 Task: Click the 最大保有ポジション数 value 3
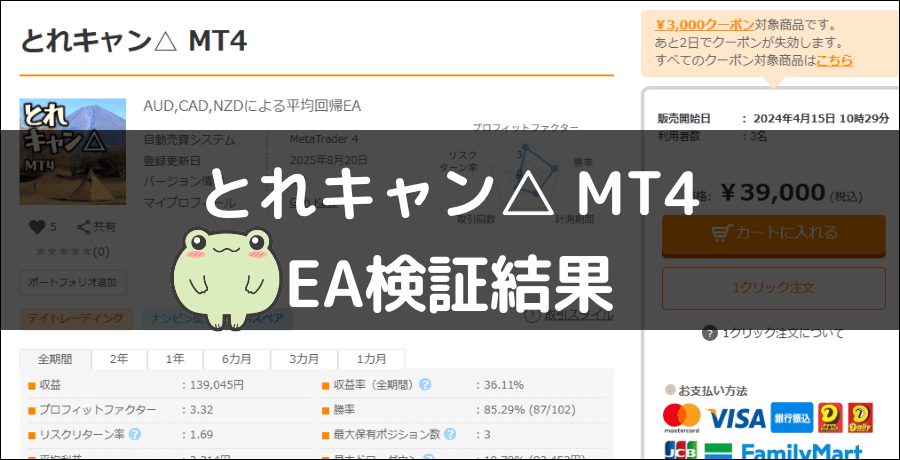point(487,434)
